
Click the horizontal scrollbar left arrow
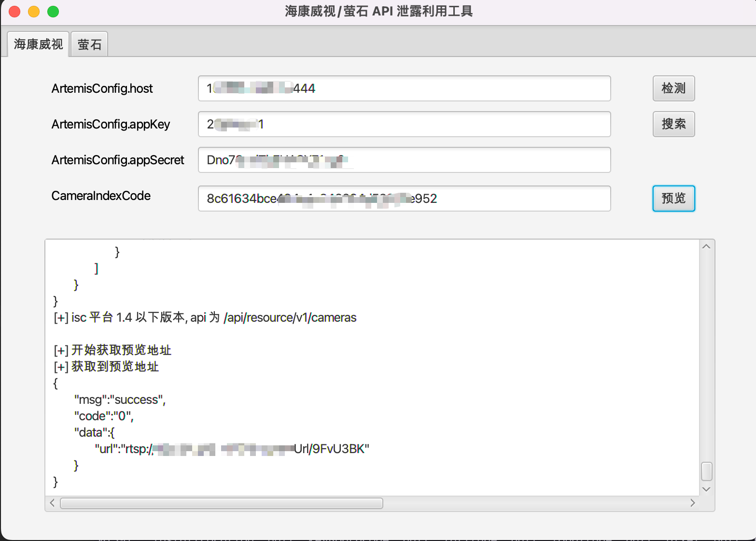(52, 503)
